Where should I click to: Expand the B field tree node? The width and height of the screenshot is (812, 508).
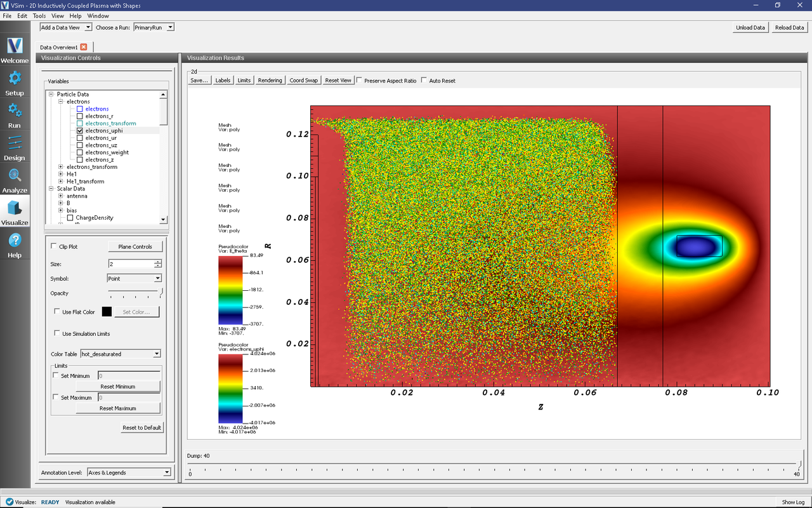(x=61, y=203)
